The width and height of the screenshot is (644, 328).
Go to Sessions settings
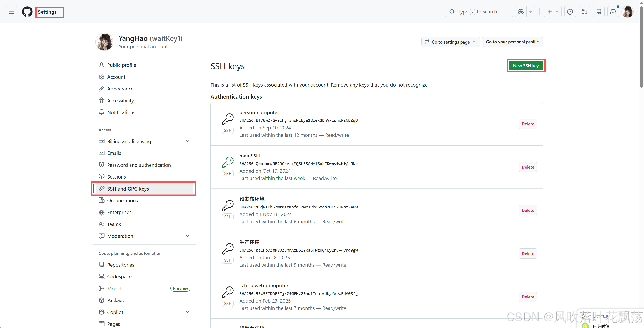116,177
